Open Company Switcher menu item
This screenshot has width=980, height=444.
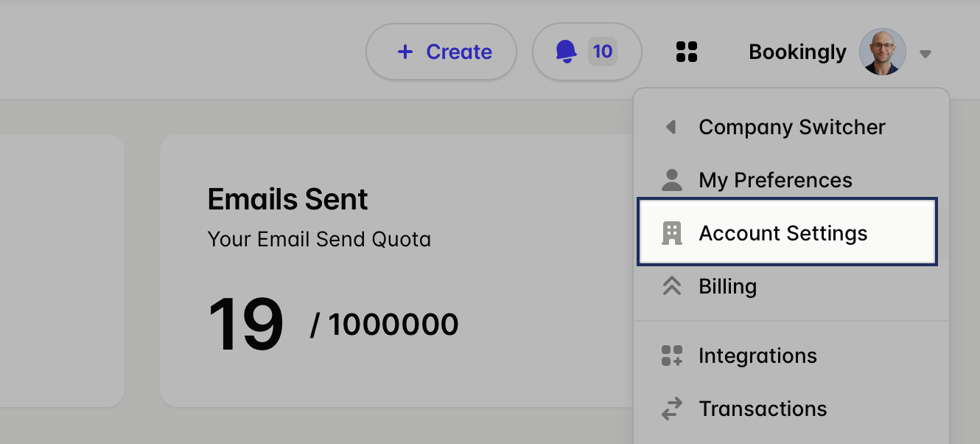click(x=791, y=127)
